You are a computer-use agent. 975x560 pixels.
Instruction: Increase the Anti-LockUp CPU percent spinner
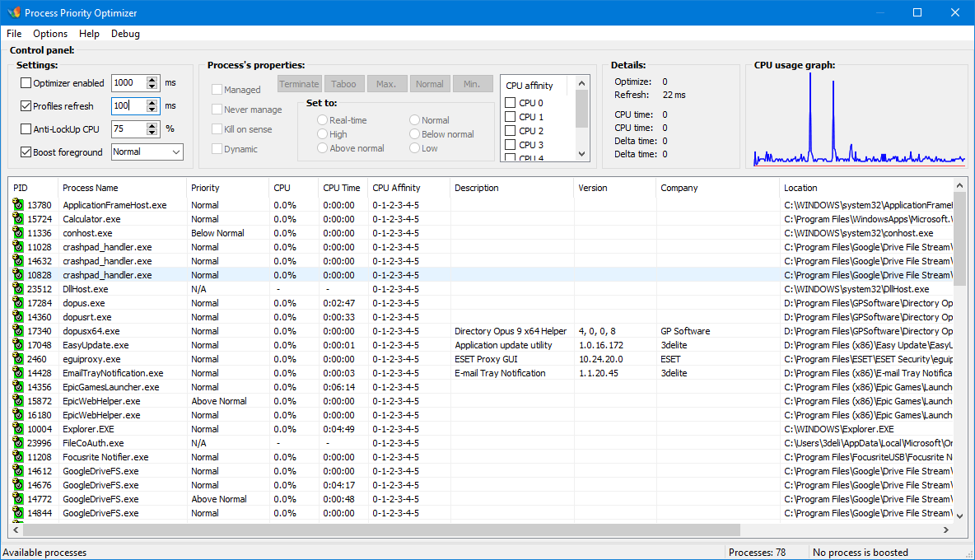pyautogui.click(x=152, y=125)
